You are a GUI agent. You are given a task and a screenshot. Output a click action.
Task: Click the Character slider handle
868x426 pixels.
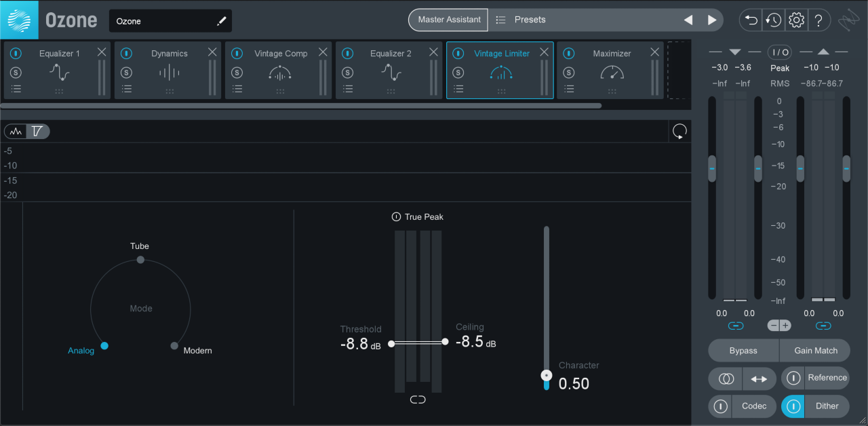tap(547, 375)
